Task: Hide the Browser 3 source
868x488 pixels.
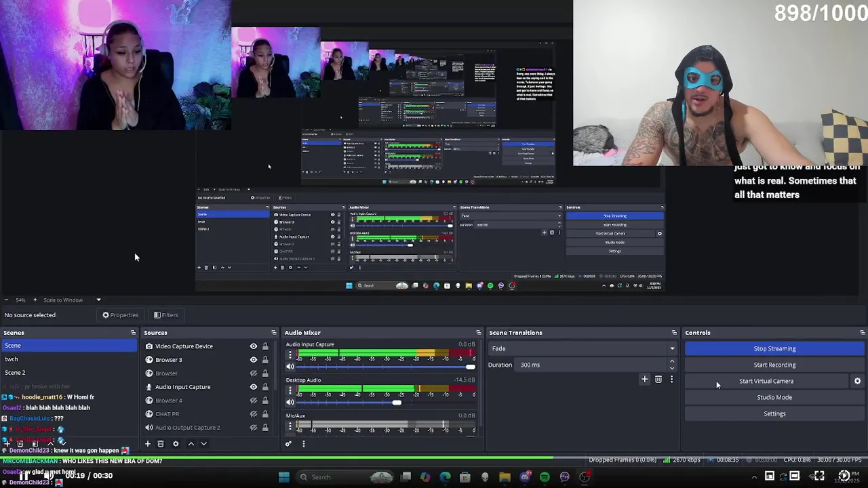Action: click(x=254, y=360)
